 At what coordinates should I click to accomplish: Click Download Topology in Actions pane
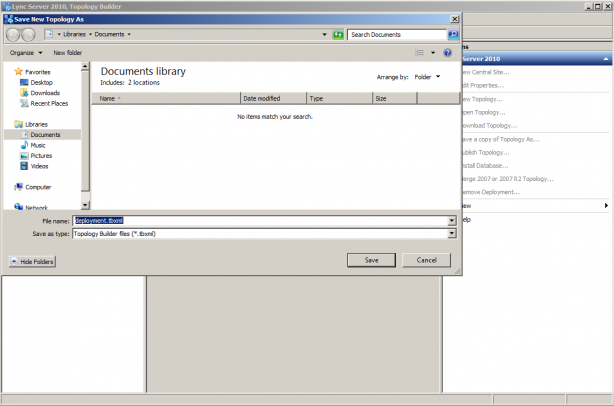click(490, 126)
